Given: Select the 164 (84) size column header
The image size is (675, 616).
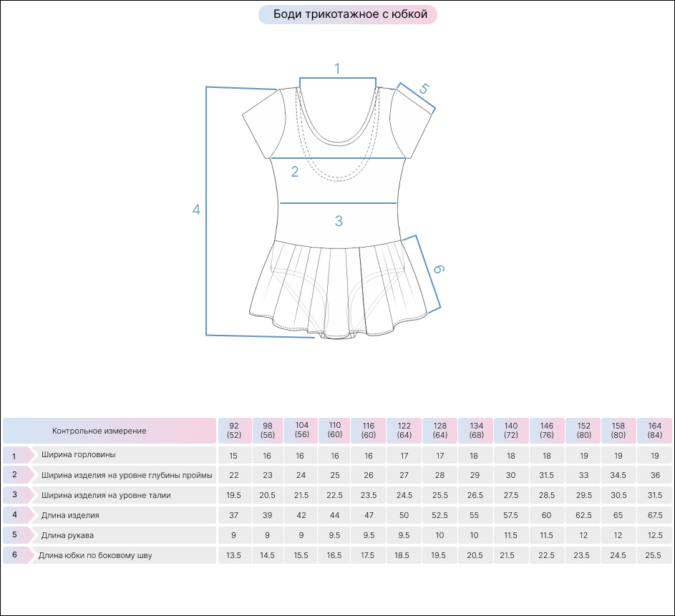Looking at the screenshot, I should (x=654, y=431).
